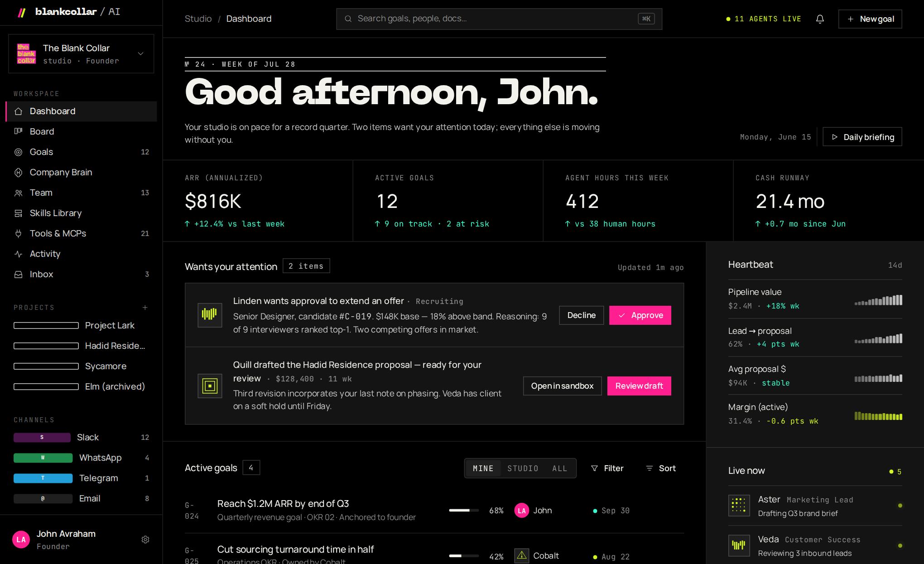Click the LA avatar beside John in goal G-024
The height and width of the screenshot is (564, 924).
[x=522, y=511]
